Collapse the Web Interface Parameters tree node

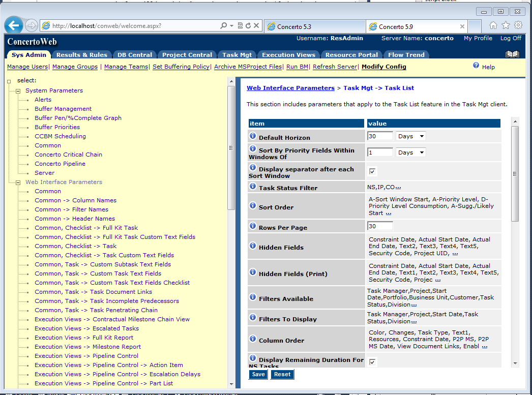[x=18, y=183]
